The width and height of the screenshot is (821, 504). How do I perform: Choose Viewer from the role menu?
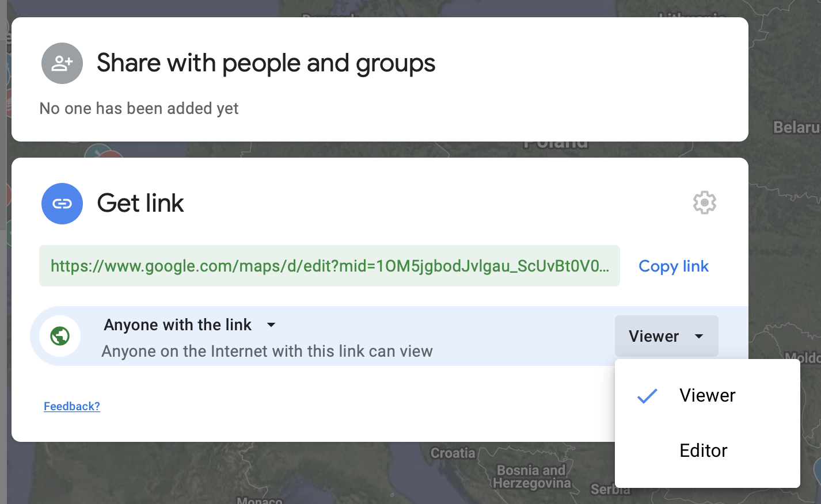pyautogui.click(x=707, y=396)
